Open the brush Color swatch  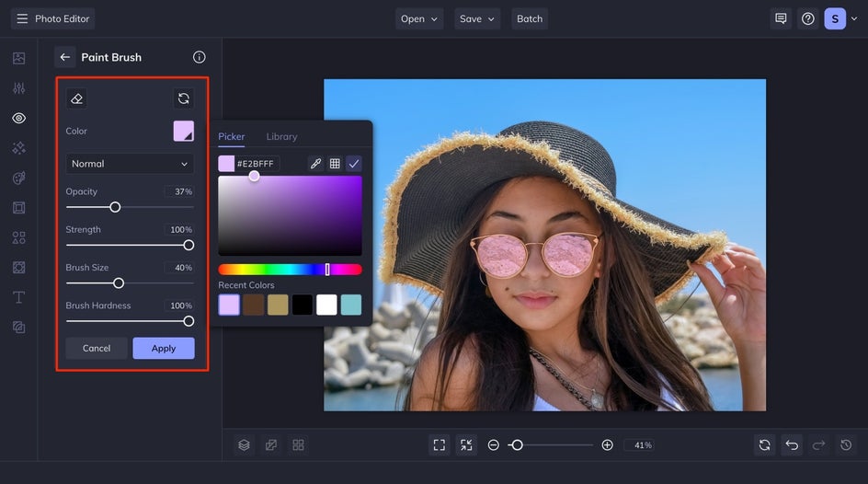pyautogui.click(x=184, y=132)
